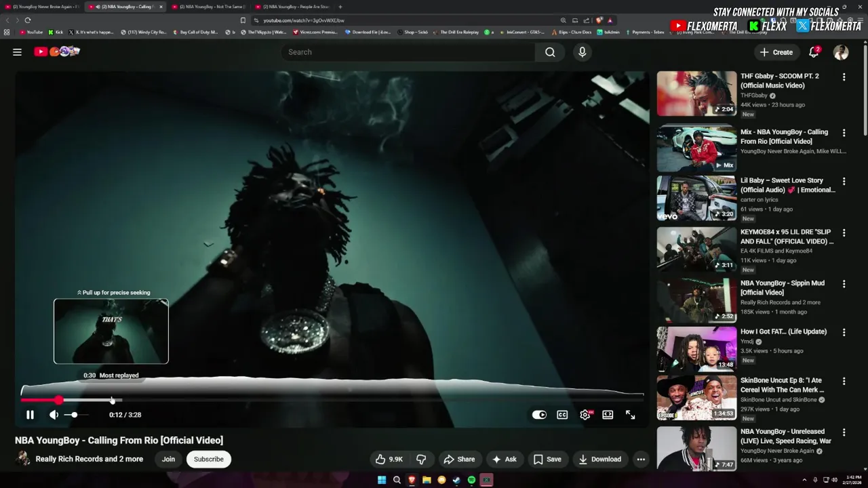The width and height of the screenshot is (868, 488).
Task: Open the NBA YoungBoy - Sippin Mud title
Action: [x=783, y=287]
